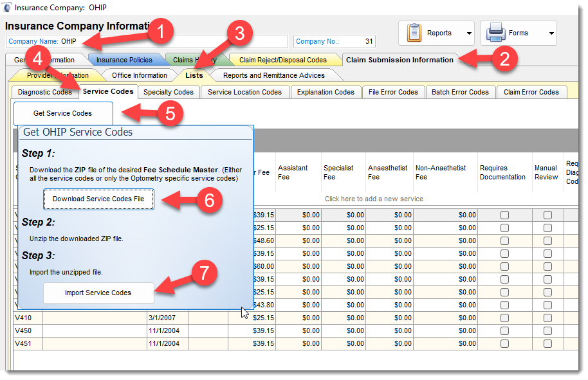
Task: Expand the Reports dropdown arrow
Action: coord(469,33)
